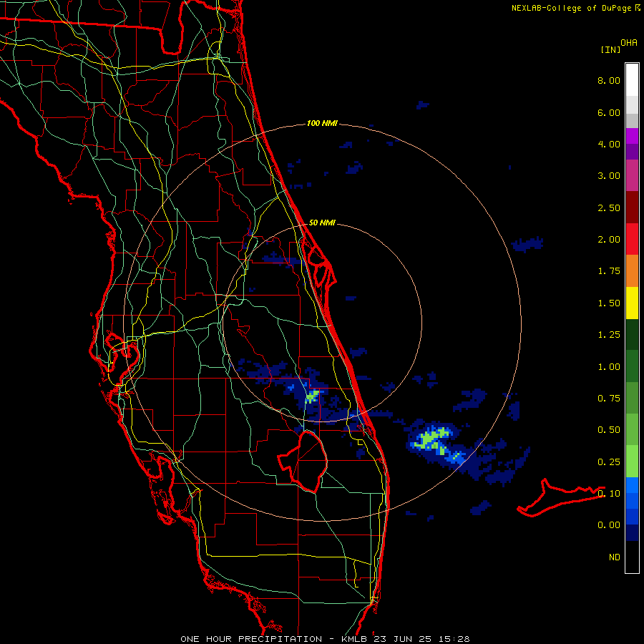Click the 6.00 legend value
This screenshot has height=644, width=644.
coord(609,112)
